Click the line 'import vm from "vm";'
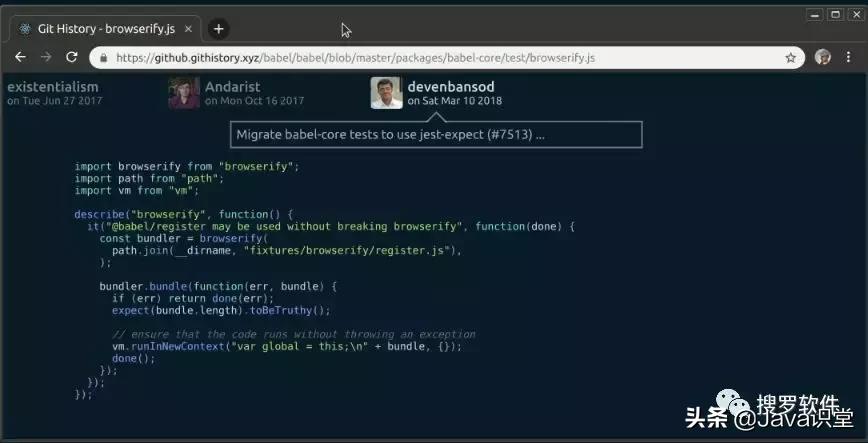This screenshot has width=868, height=443. click(x=136, y=190)
